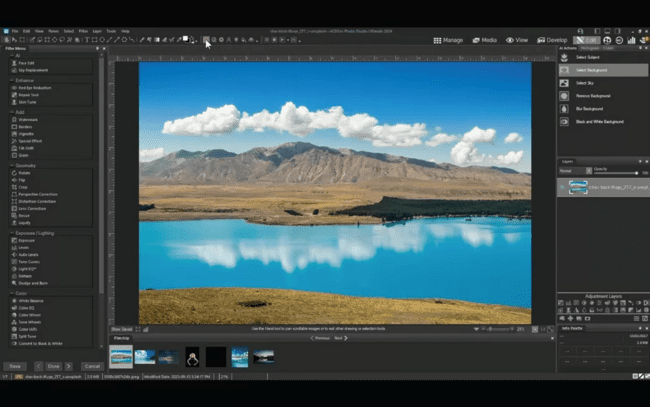
Task: Add Levels adjustment layer icon
Action: (x=568, y=303)
